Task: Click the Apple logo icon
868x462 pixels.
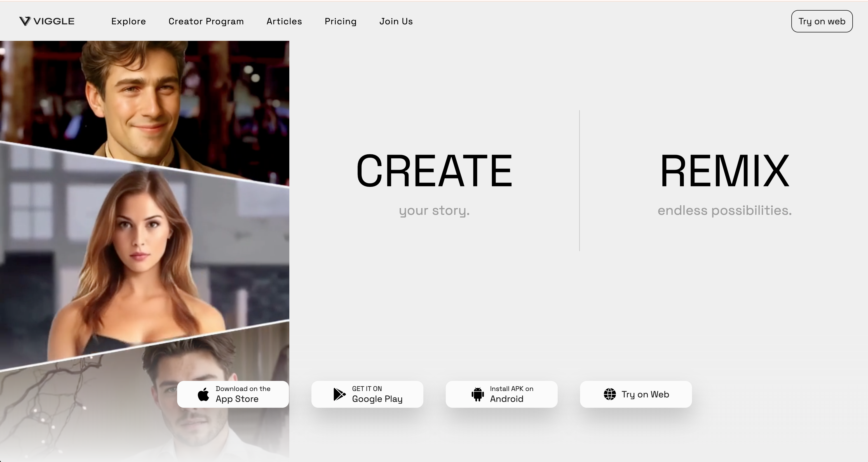Action: (203, 394)
